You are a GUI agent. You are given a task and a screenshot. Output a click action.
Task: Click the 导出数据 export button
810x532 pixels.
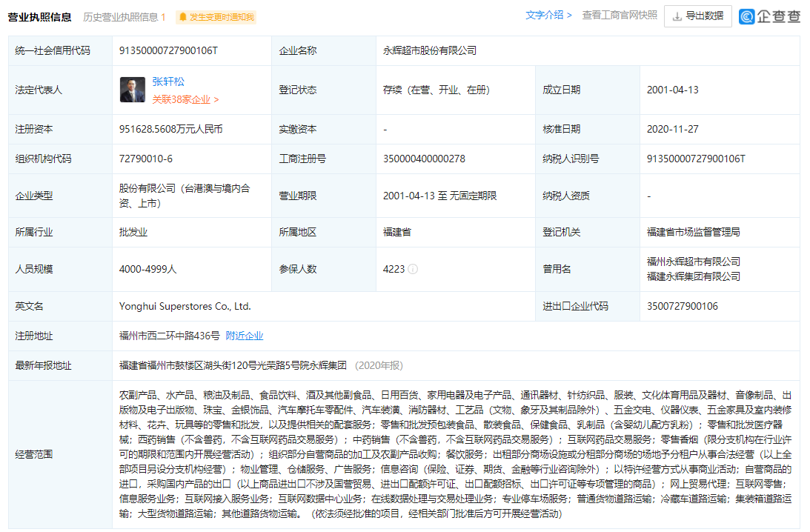tap(697, 16)
